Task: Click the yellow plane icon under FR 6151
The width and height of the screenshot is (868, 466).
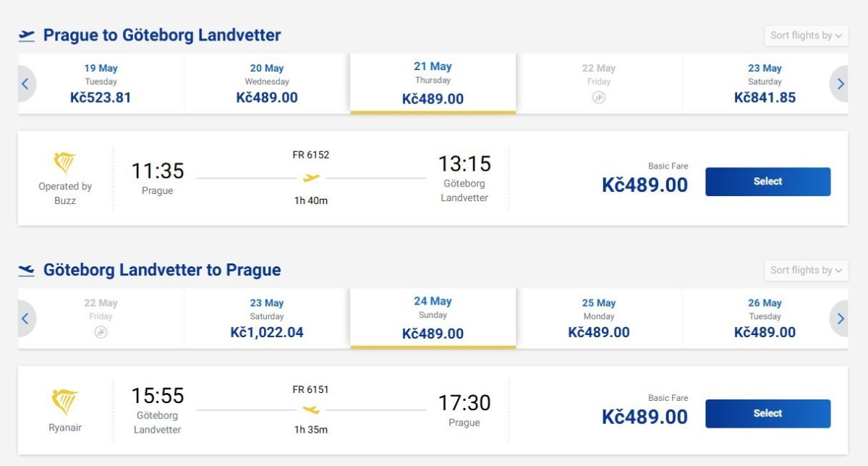Action: pos(311,410)
